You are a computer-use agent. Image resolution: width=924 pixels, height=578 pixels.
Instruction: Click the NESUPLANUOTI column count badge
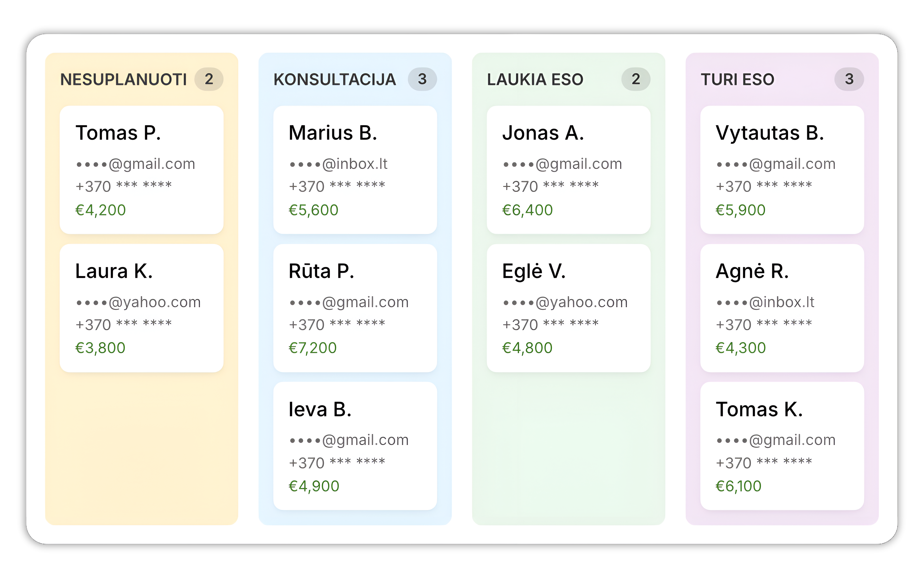209,79
